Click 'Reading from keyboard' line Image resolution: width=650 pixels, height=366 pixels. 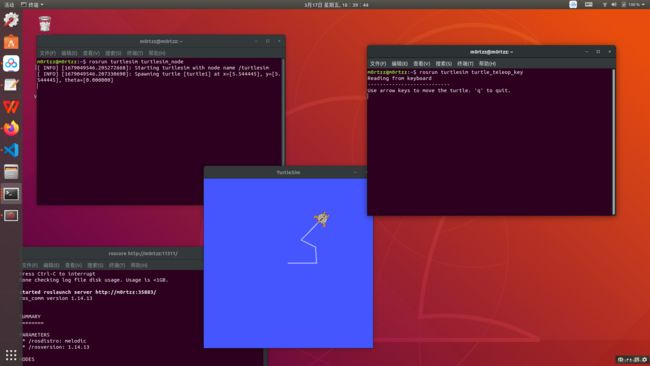click(400, 78)
